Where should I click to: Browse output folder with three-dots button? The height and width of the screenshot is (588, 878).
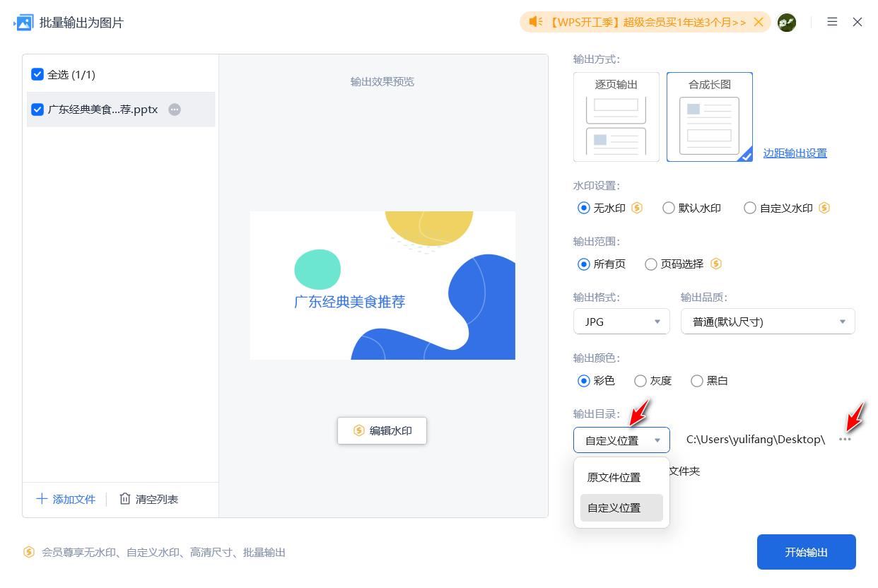click(845, 439)
